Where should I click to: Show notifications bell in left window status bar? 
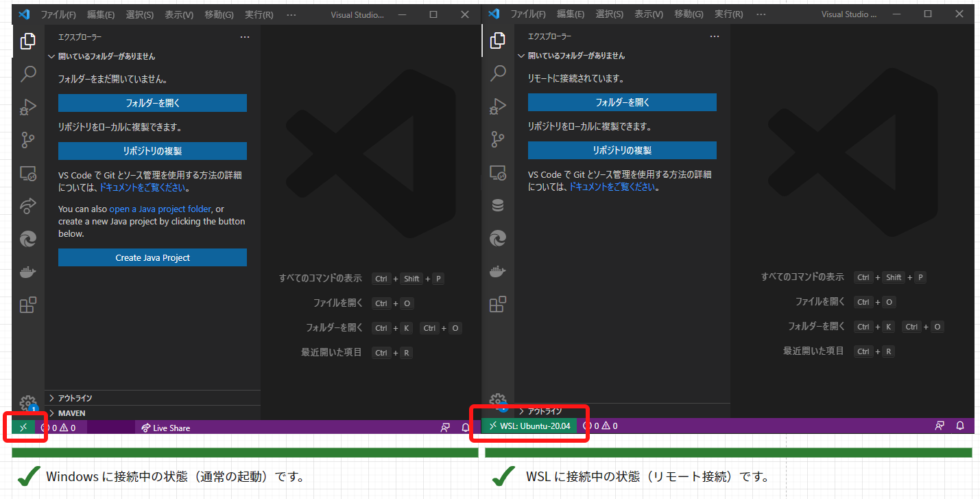[x=465, y=428]
